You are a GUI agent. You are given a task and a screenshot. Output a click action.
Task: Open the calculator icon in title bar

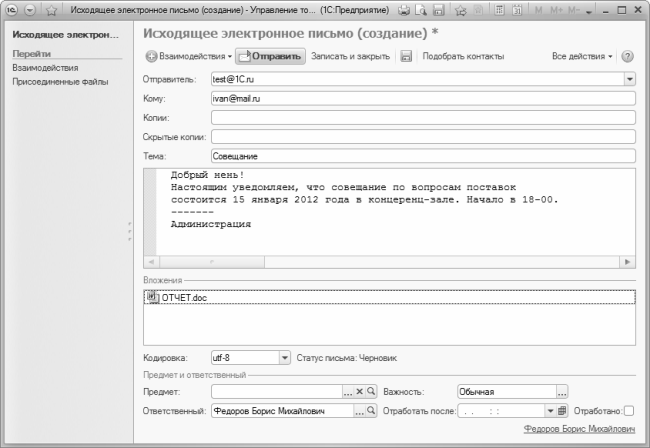tap(500, 10)
